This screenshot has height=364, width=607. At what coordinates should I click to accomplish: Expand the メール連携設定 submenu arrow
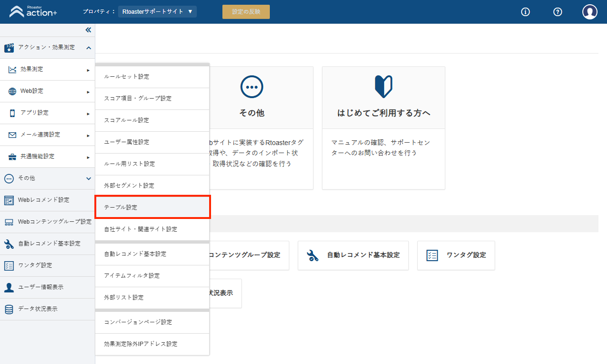88,136
